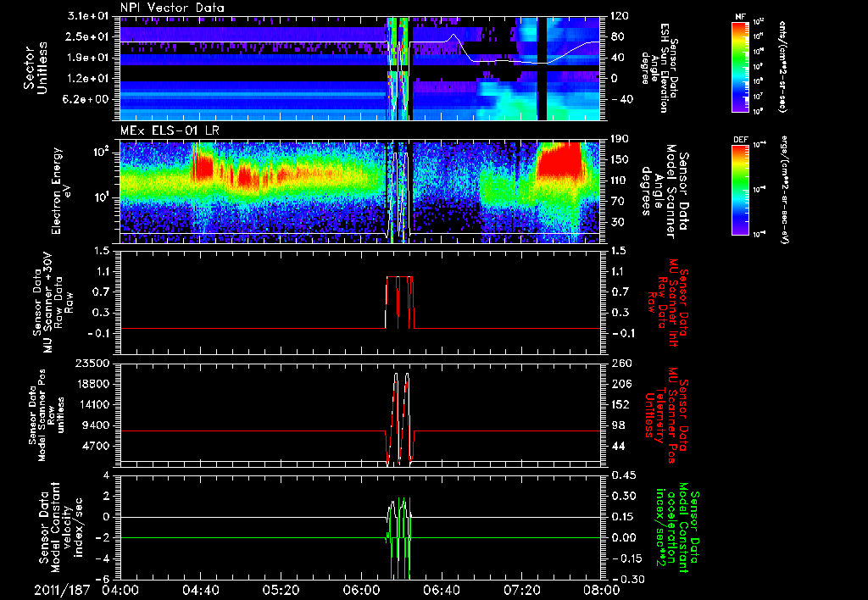868x600 pixels.
Task: Click the 04:00 time axis label
Action: (120, 590)
